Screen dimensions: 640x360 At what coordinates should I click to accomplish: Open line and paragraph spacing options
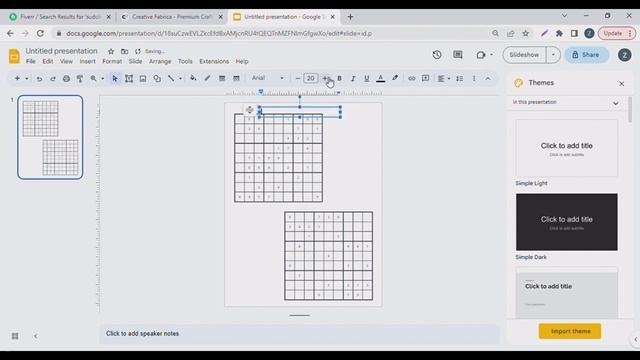point(460,78)
